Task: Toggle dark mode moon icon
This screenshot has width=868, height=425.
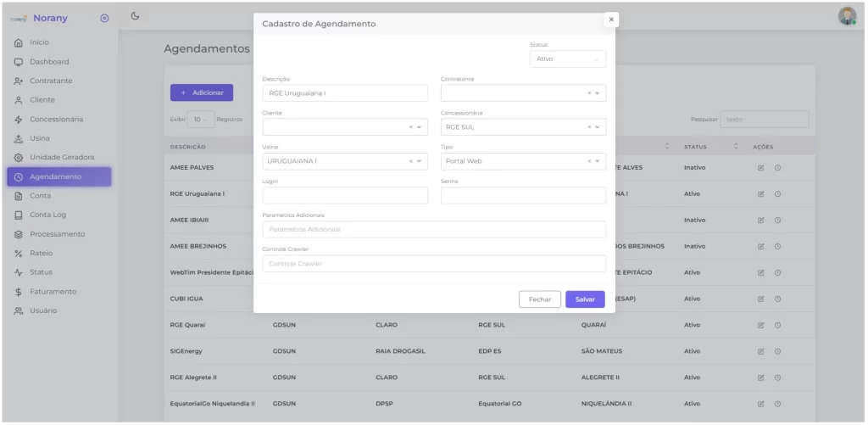Action: tap(136, 16)
